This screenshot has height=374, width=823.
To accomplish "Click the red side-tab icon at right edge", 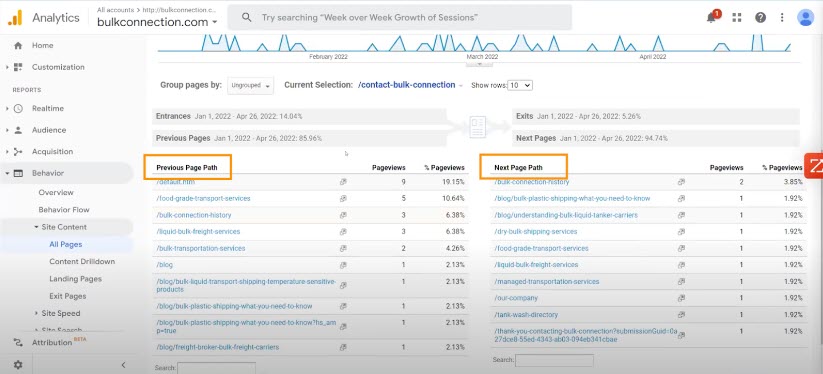I will [814, 166].
